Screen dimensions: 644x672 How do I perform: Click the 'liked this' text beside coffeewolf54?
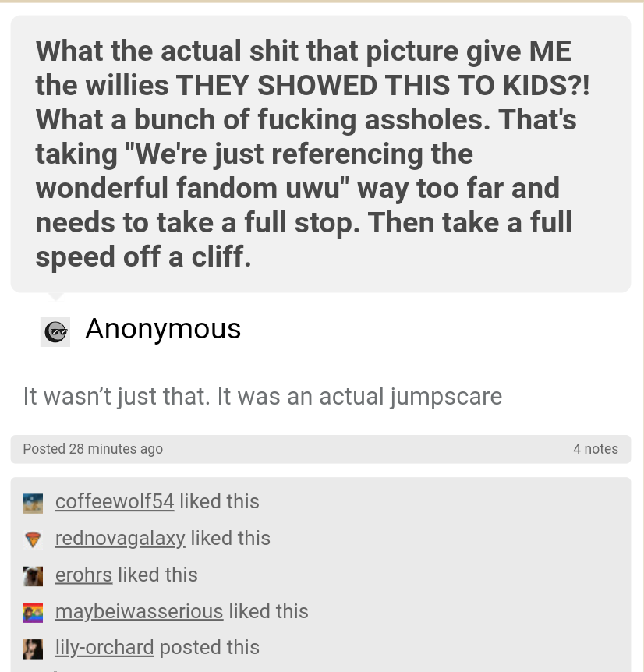pos(219,501)
